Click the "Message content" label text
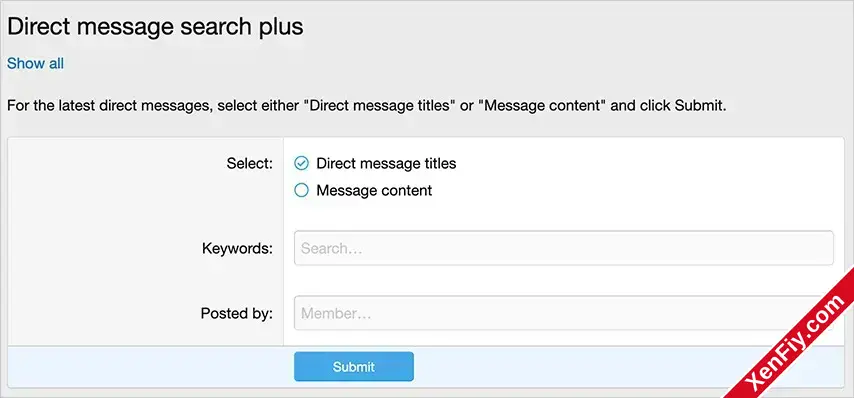 coord(374,191)
